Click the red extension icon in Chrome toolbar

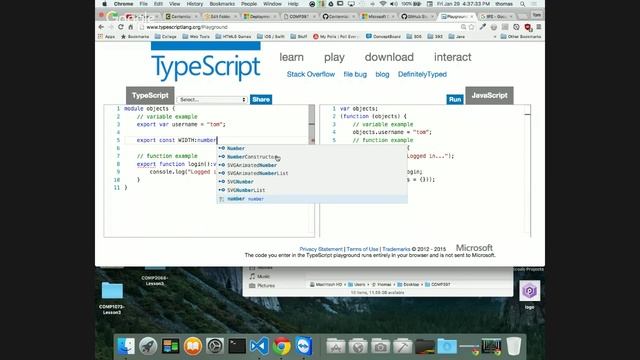tap(528, 27)
